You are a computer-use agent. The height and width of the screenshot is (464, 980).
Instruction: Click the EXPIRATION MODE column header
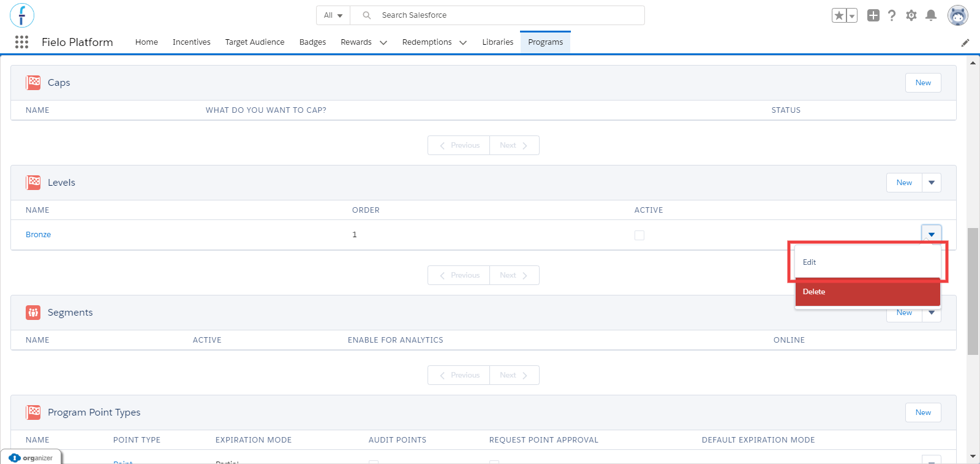point(254,440)
